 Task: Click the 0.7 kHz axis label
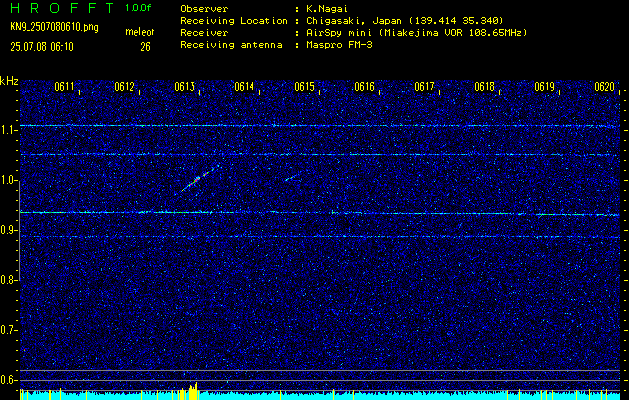click(x=9, y=330)
